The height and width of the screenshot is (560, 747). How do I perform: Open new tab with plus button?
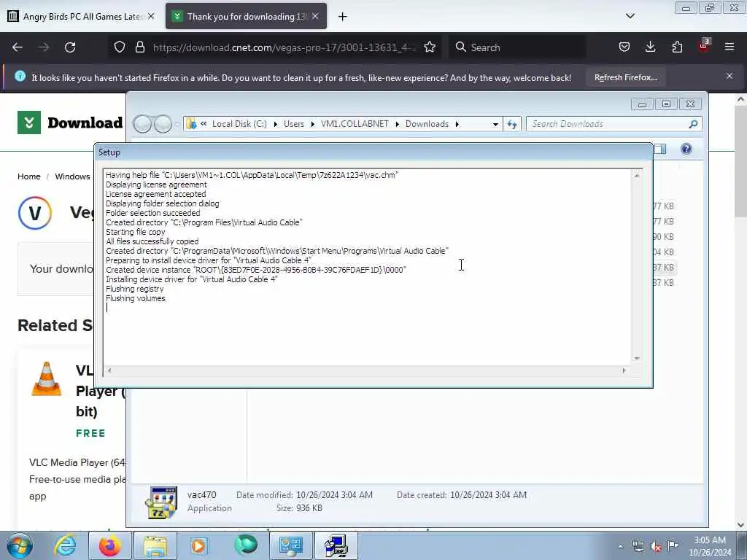tap(343, 17)
